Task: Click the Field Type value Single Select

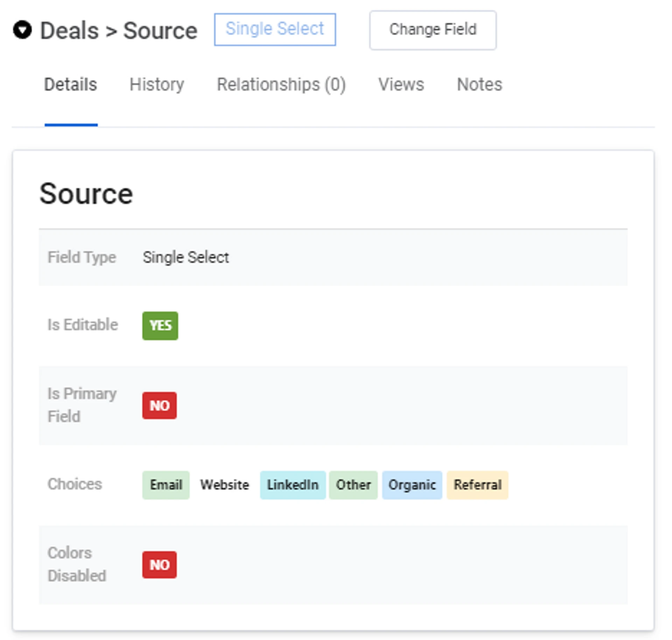Action: (185, 258)
